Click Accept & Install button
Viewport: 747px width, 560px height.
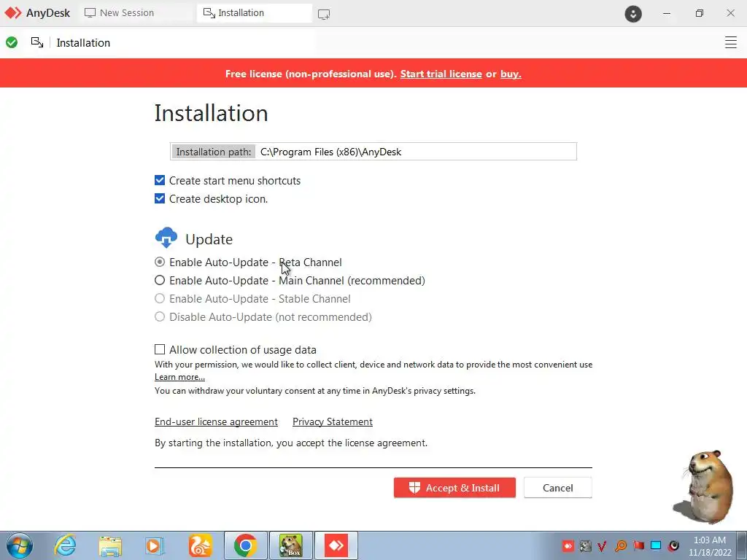tap(454, 488)
